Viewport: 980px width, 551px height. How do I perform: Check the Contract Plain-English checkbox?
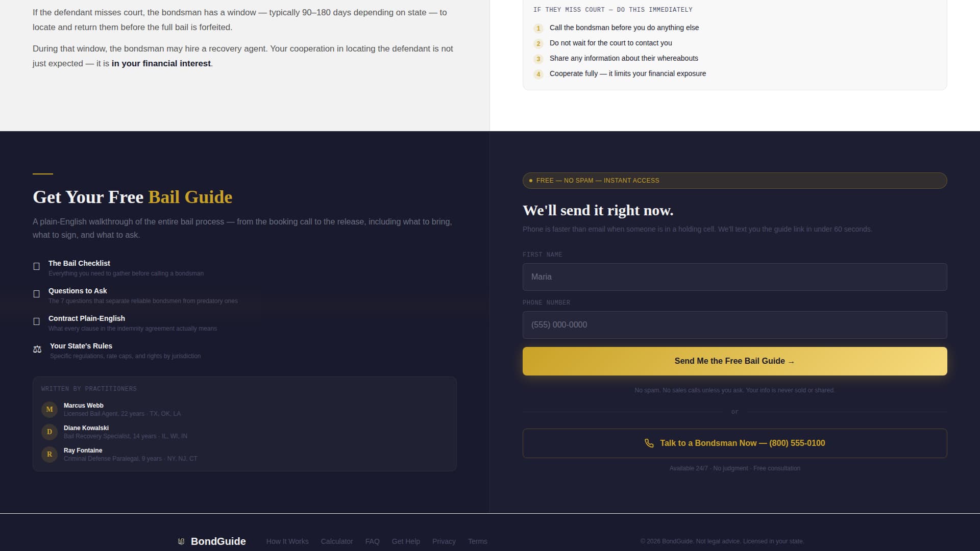tap(36, 321)
